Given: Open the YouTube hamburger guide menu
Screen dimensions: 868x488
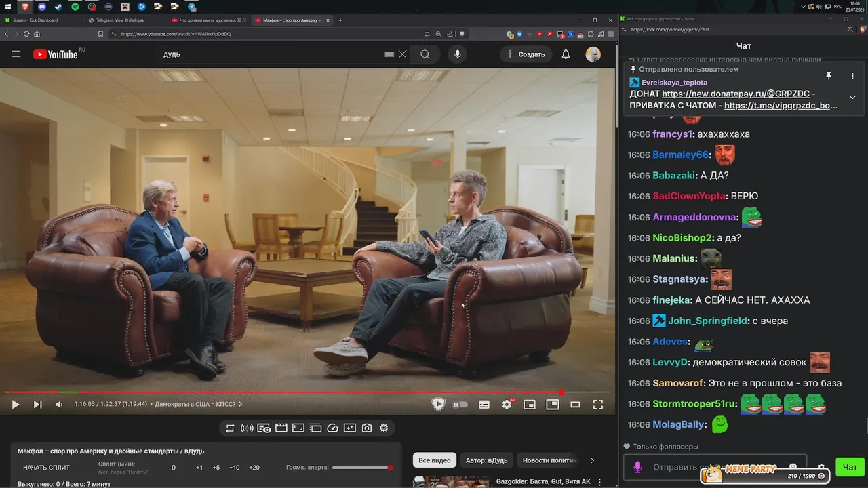Looking at the screenshot, I should 16,54.
